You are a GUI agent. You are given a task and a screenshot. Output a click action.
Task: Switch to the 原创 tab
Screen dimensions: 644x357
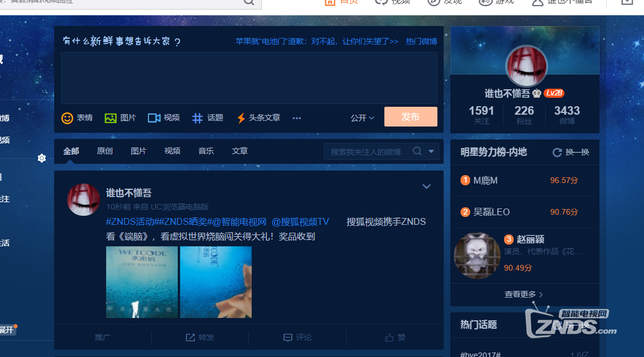[105, 151]
